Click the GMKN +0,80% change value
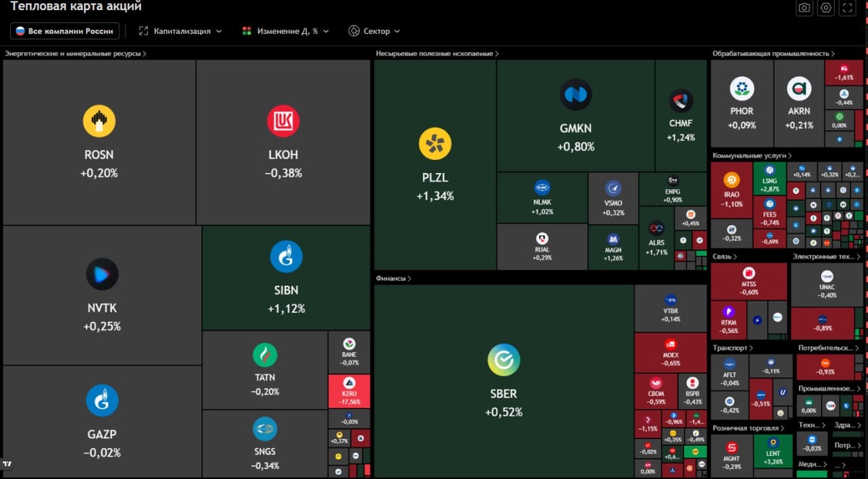The image size is (868, 479). [576, 147]
